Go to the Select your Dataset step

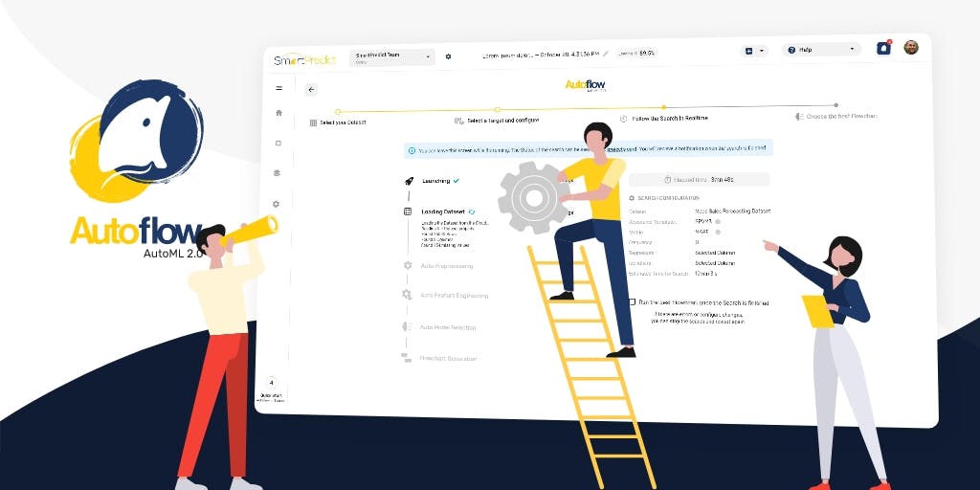(338, 122)
